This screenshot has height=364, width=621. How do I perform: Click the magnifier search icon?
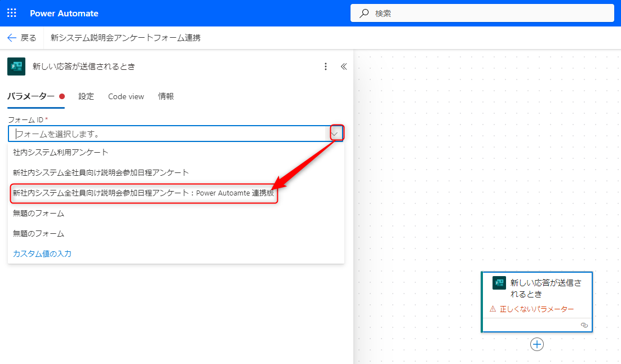364,14
